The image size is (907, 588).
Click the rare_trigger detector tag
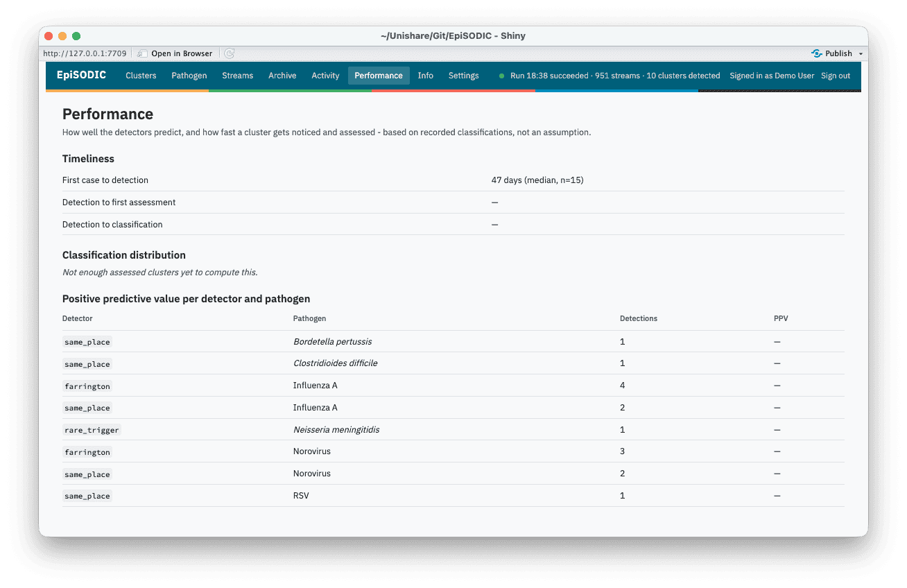tap(92, 430)
